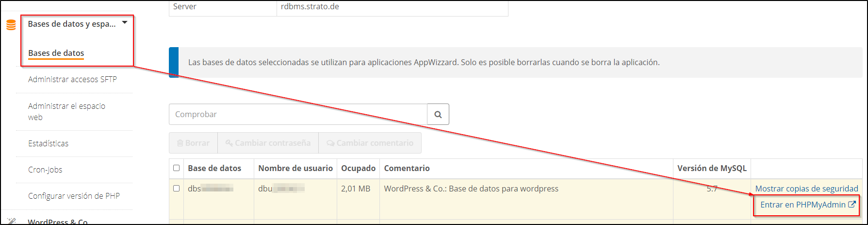Click the WordPress & Co wand icon
The height and width of the screenshot is (225, 868).
pyautogui.click(x=12, y=222)
